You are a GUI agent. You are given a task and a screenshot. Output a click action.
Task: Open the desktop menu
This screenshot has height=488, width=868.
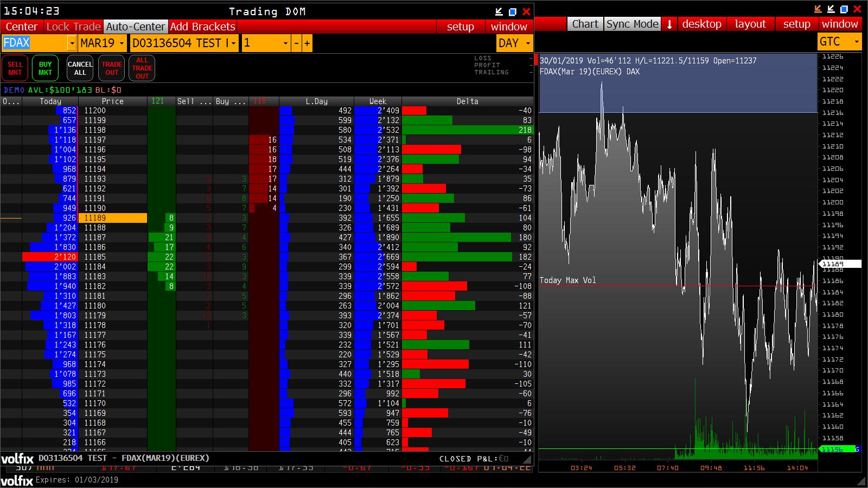[x=702, y=24]
